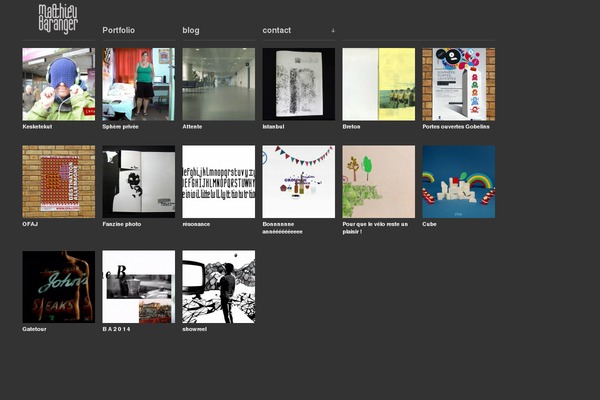Open the Bonnnnnne annééééééeeee thumbnail with bunting
600x400 pixels.
click(x=298, y=181)
